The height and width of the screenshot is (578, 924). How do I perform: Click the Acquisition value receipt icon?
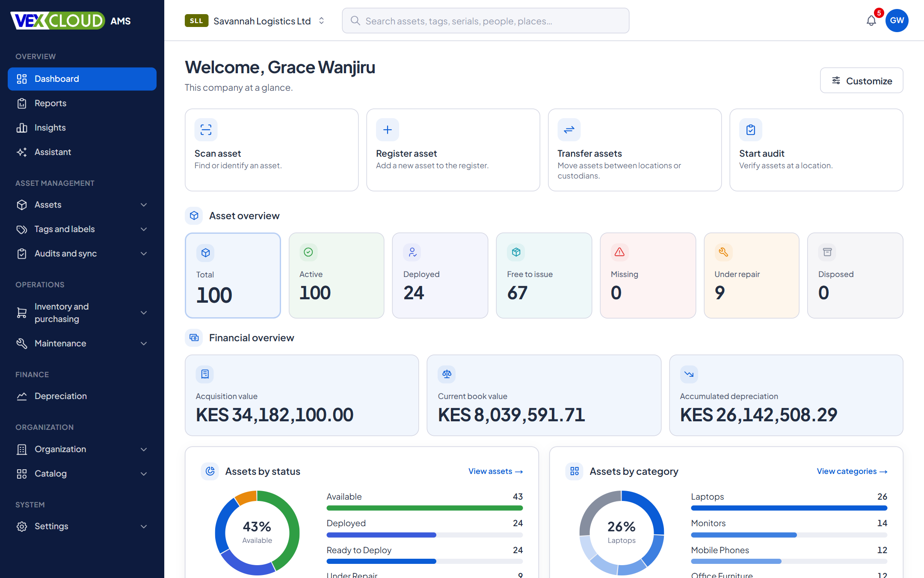[204, 374]
